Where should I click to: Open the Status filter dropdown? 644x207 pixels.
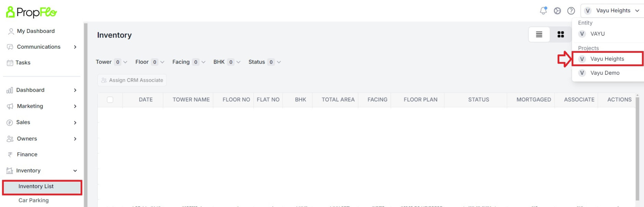click(265, 62)
